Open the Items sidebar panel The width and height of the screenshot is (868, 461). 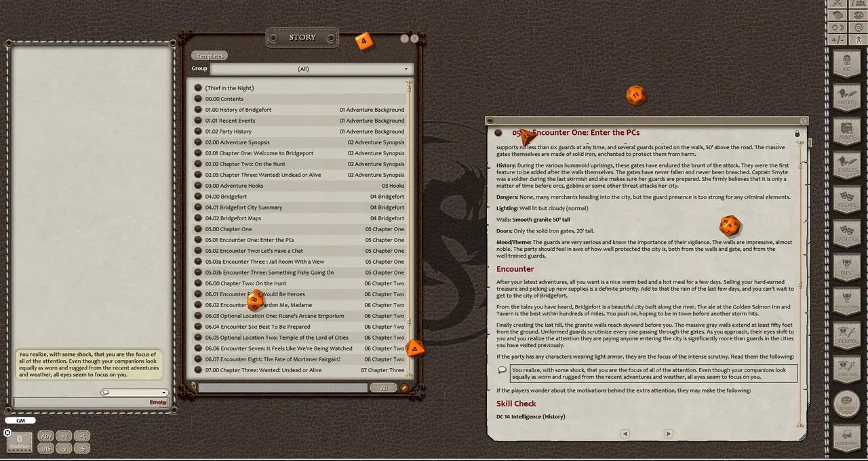[x=846, y=335]
